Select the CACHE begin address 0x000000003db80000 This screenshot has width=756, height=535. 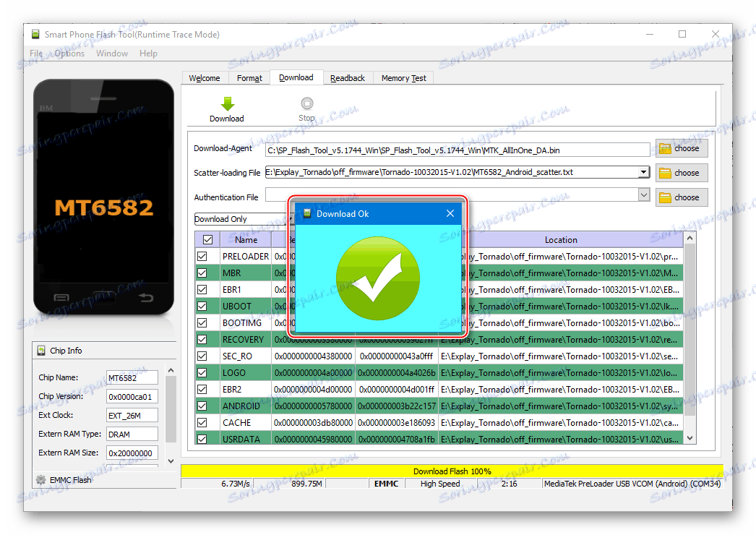click(x=314, y=423)
